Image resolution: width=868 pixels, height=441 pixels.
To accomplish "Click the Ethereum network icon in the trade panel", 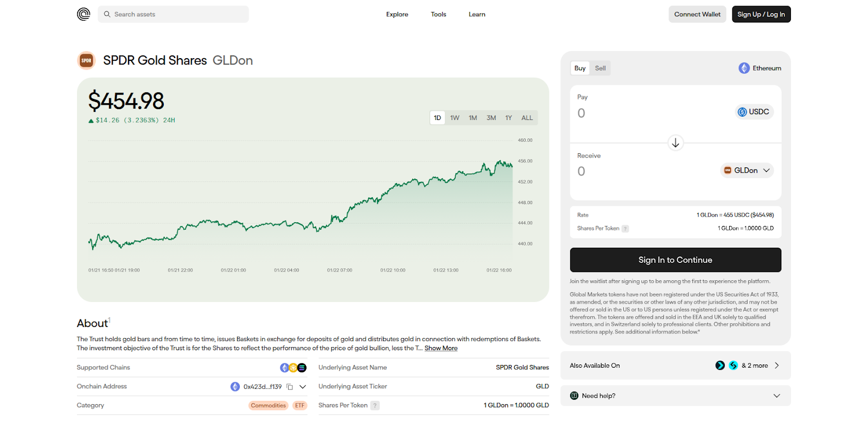I will pyautogui.click(x=744, y=68).
